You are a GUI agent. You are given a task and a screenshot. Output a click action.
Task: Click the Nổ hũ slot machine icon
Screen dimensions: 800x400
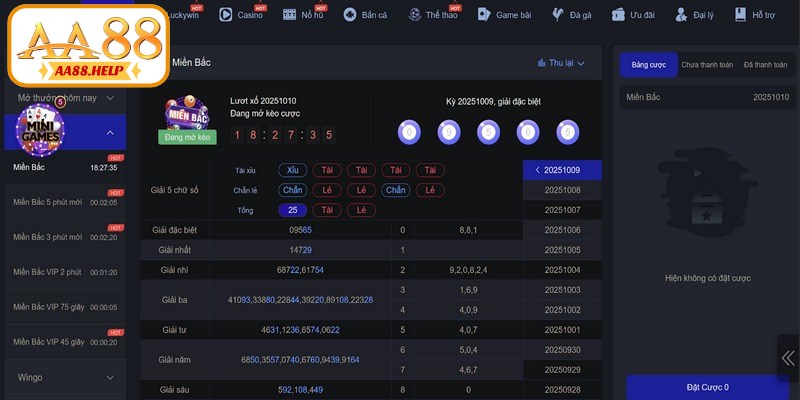[289, 15]
